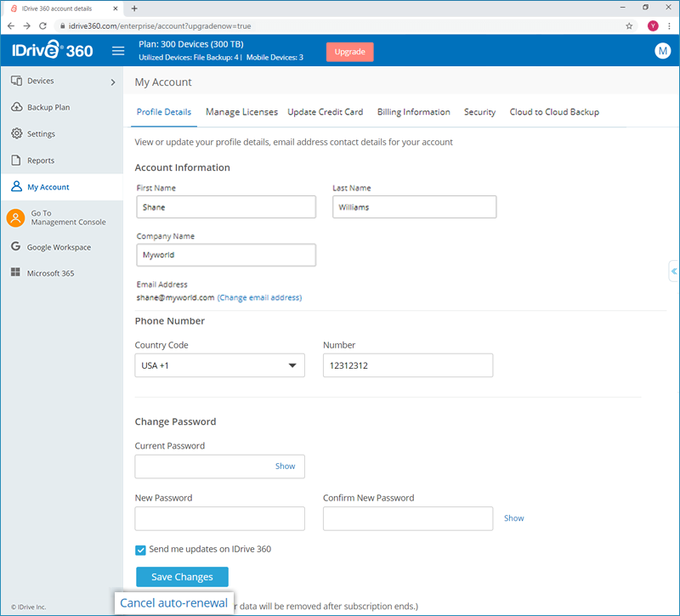Click the shane@myworld.com email text

[x=175, y=297]
